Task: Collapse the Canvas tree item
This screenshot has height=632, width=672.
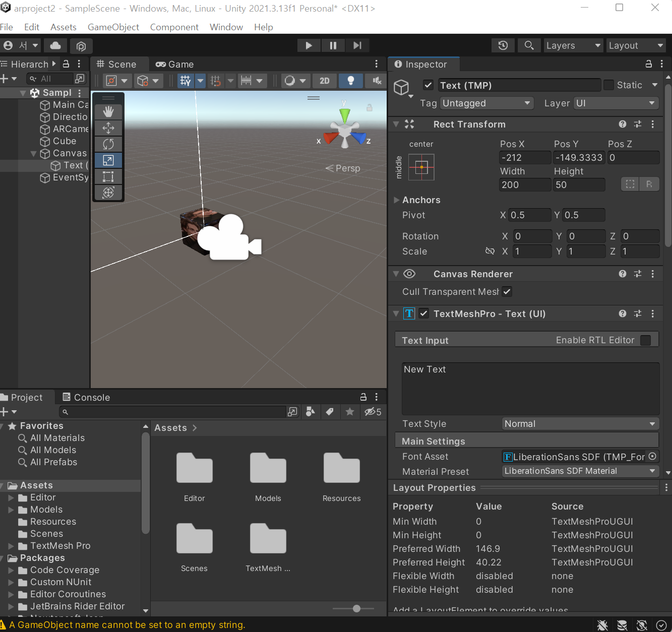Action: point(34,154)
